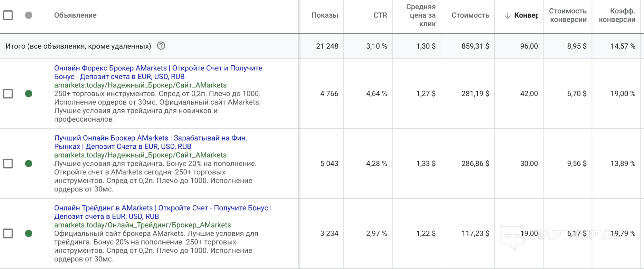The image size is (644, 269).
Task: Click average CPC '1,22 $'
Action: tap(426, 233)
